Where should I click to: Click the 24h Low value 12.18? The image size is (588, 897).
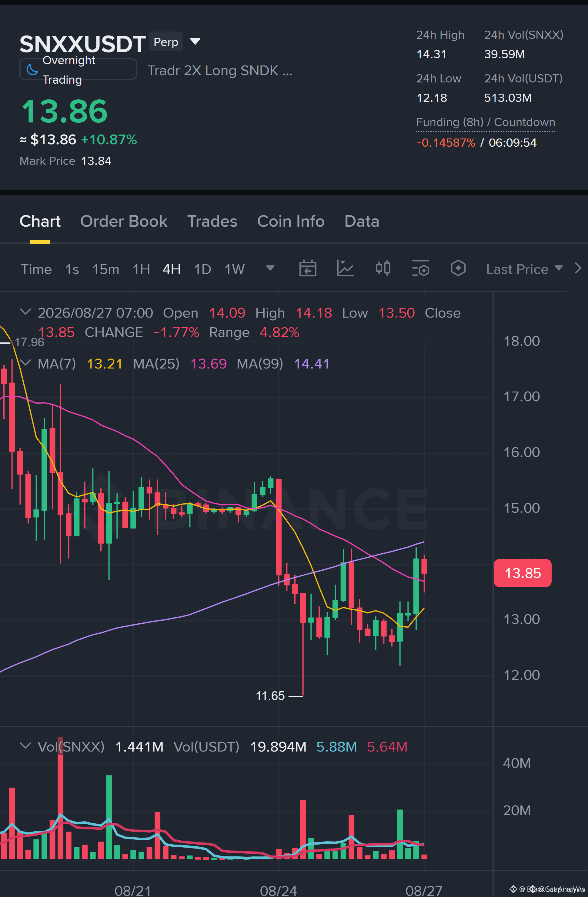[x=432, y=98]
